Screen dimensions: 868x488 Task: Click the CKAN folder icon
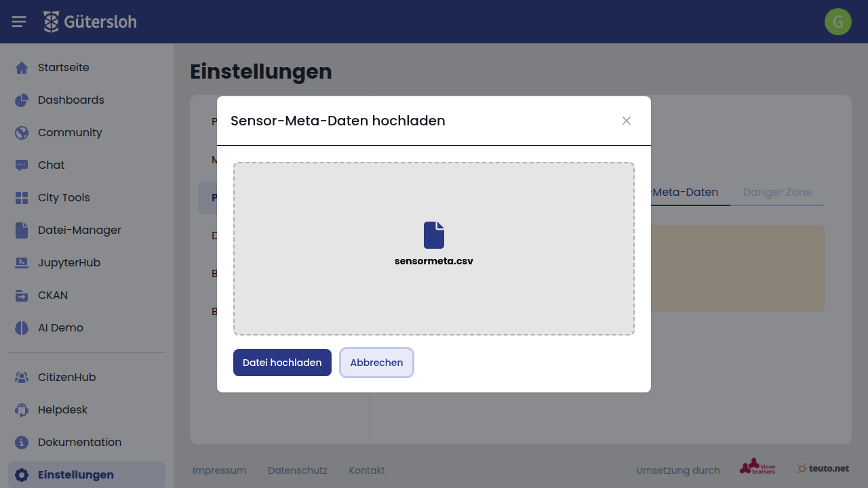click(22, 296)
